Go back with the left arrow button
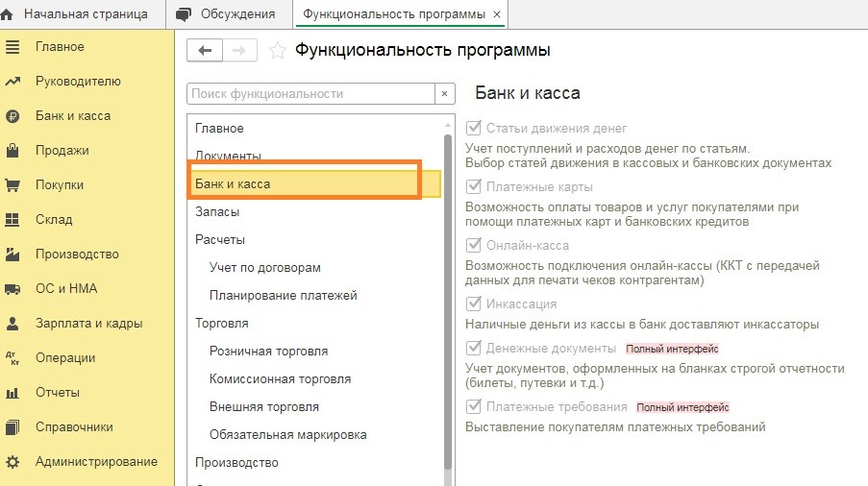This screenshot has height=486, width=868. click(x=205, y=50)
